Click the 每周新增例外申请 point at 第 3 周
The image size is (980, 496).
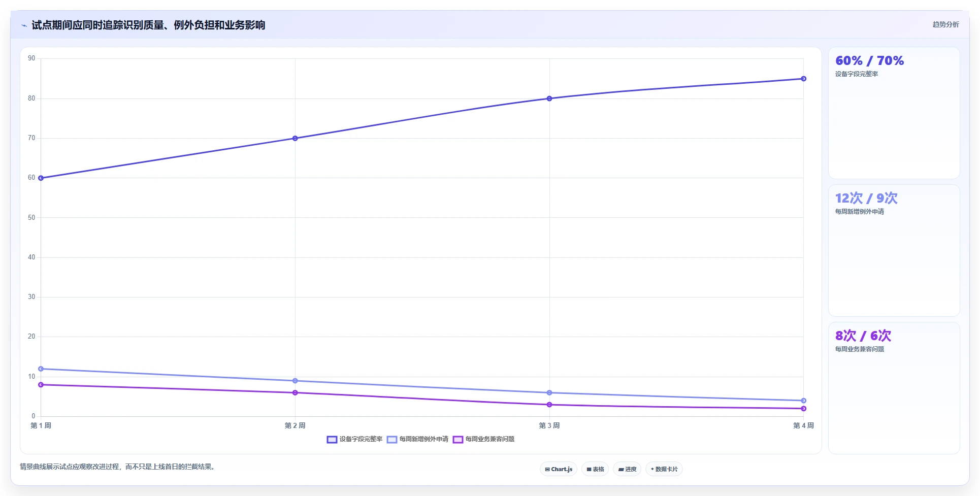549,393
